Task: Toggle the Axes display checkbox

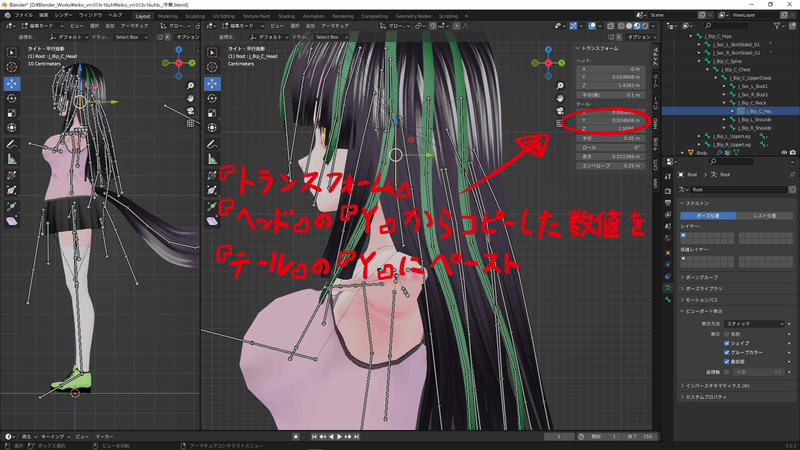Action: [727, 372]
